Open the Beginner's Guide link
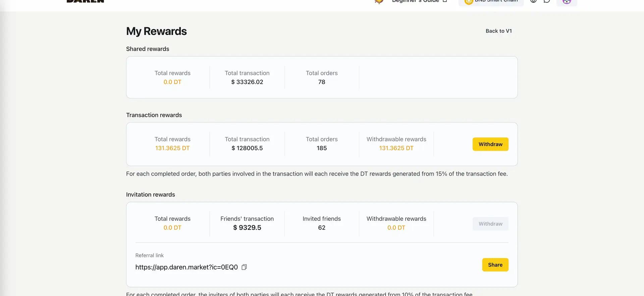644x296 pixels. tap(415, 2)
